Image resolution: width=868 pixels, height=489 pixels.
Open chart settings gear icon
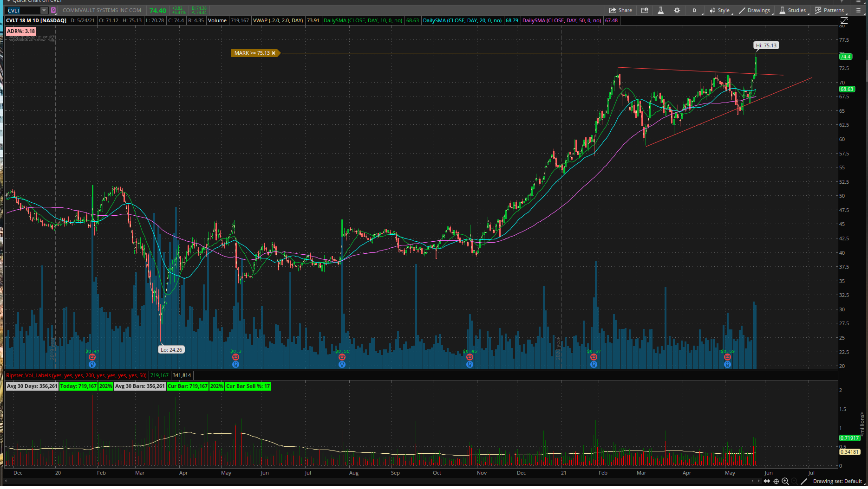(x=677, y=10)
